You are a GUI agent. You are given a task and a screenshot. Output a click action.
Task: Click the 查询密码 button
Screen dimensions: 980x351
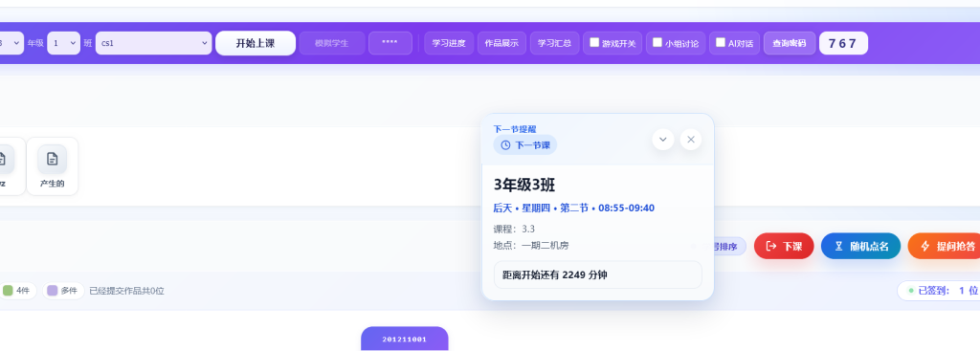click(790, 43)
